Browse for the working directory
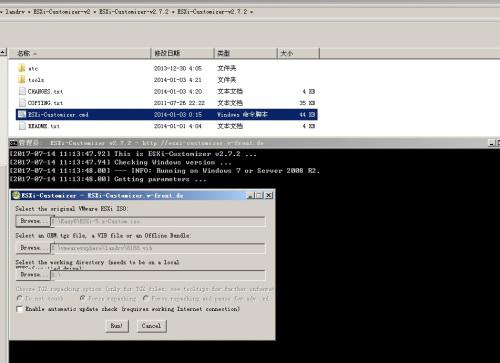 tap(32, 274)
